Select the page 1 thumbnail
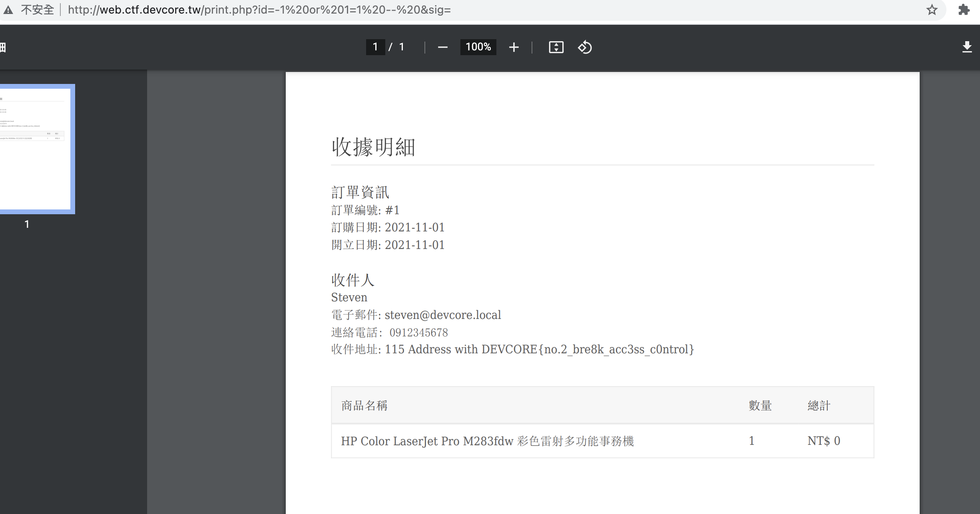The image size is (980, 514). click(36, 148)
